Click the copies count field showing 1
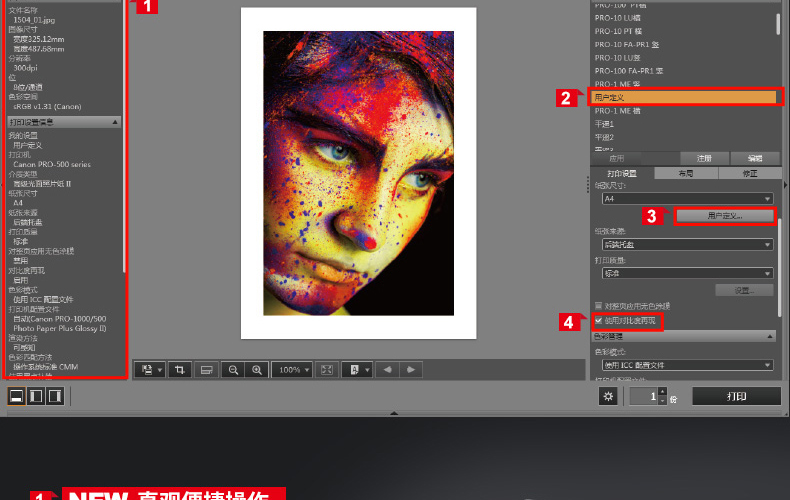This screenshot has height=500, width=790. (x=644, y=396)
